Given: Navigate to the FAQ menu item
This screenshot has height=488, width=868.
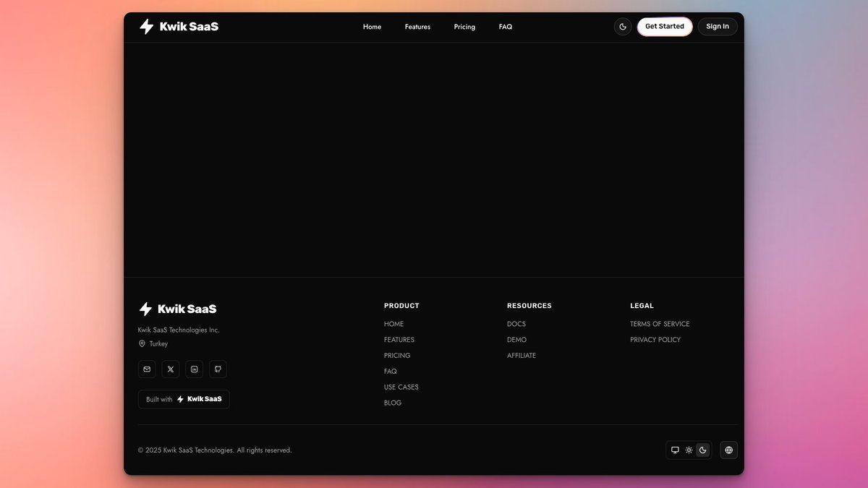Looking at the screenshot, I should click(x=505, y=27).
